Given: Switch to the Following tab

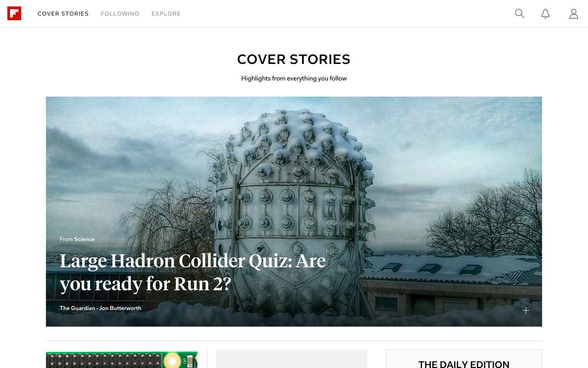Looking at the screenshot, I should click(120, 14).
